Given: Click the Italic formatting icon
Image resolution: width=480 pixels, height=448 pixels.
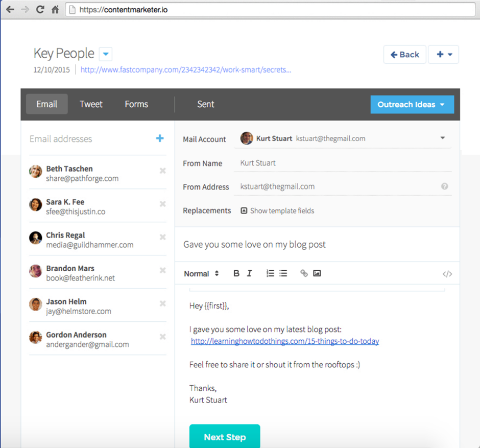Looking at the screenshot, I should (x=250, y=273).
